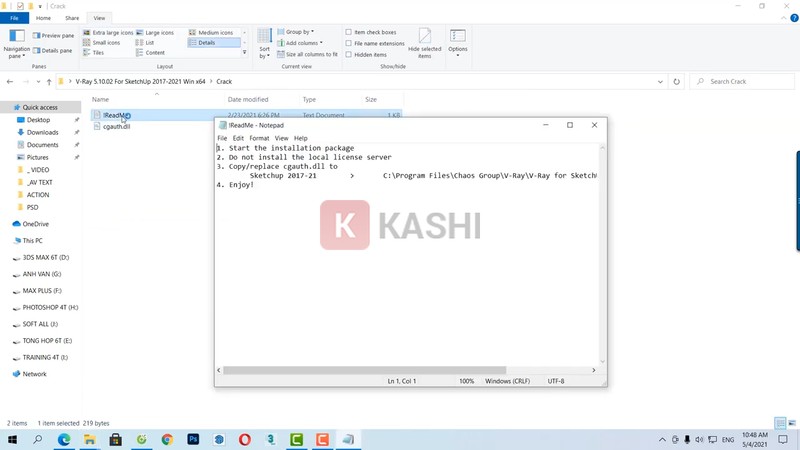This screenshot has width=800, height=450.
Task: Select the cgauth.dll file
Action: 116,127
